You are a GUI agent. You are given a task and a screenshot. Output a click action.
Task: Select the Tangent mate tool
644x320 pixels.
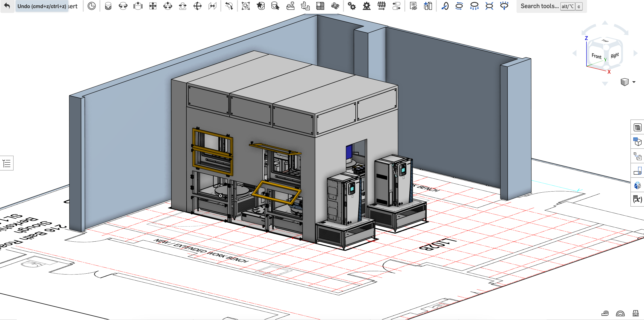pyautogui.click(x=229, y=6)
